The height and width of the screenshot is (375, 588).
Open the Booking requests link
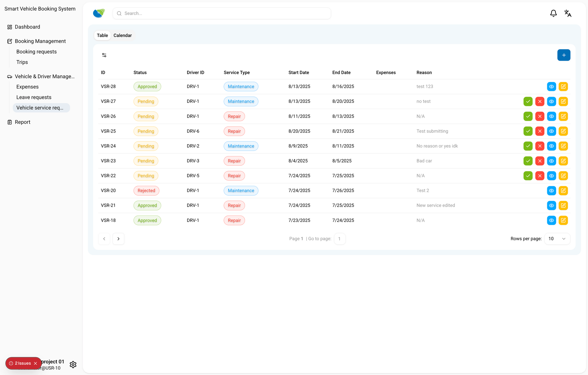pos(36,52)
